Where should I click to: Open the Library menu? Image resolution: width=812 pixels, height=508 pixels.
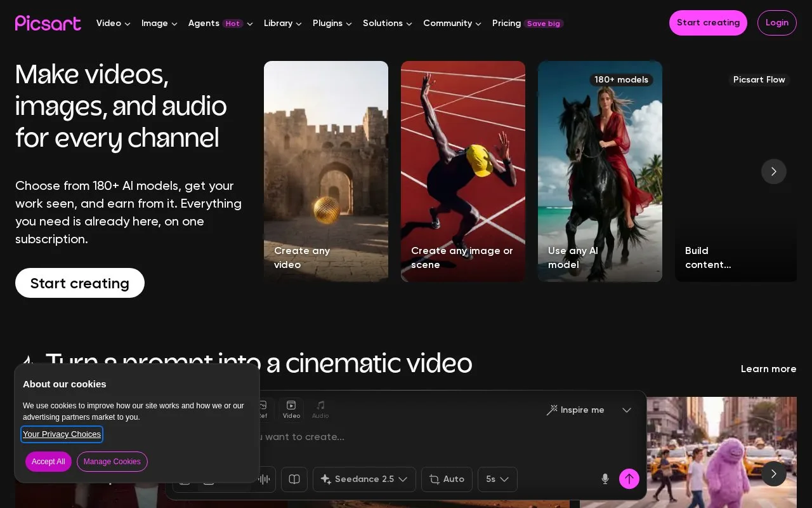click(x=283, y=23)
